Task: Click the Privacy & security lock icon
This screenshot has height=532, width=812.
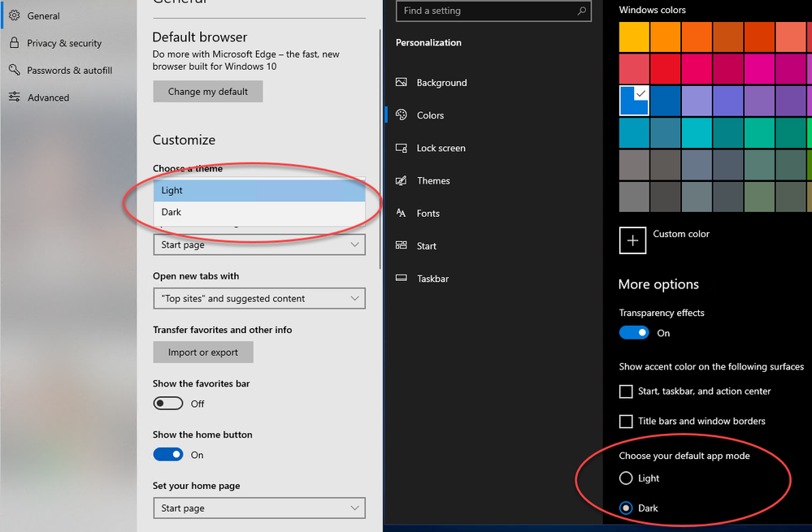Action: click(15, 43)
